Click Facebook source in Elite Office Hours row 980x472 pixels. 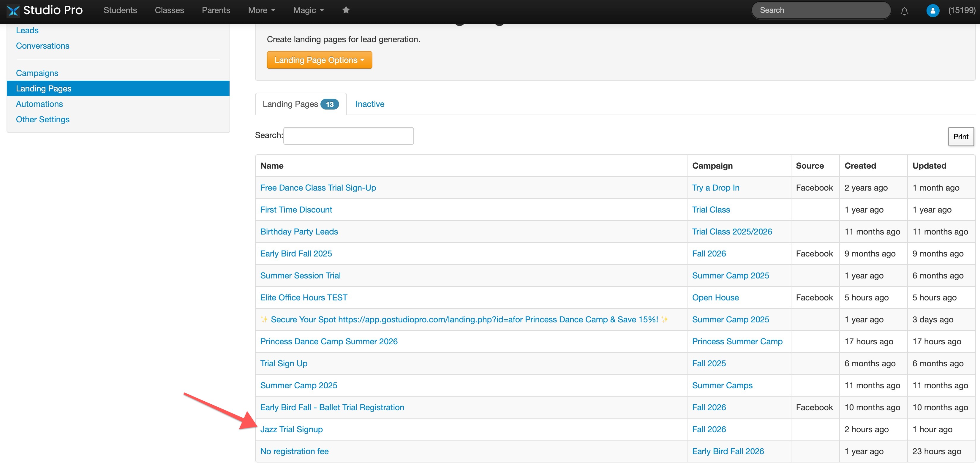coord(814,298)
